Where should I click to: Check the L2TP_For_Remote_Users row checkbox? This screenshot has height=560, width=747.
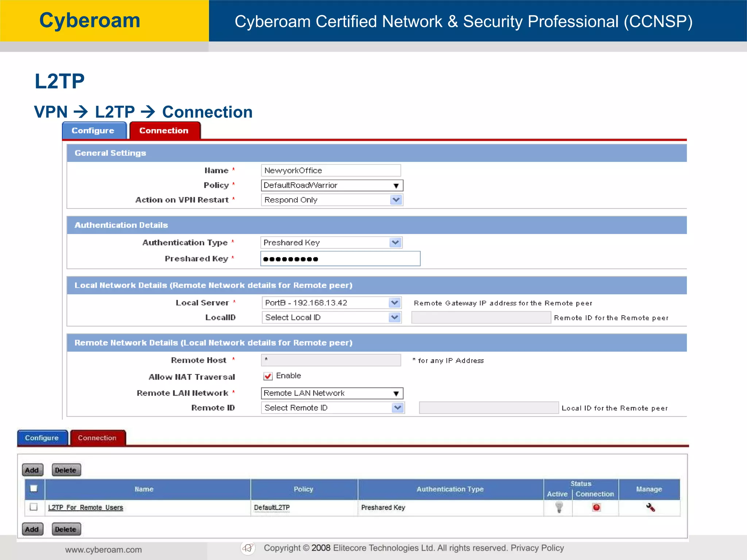coord(34,507)
